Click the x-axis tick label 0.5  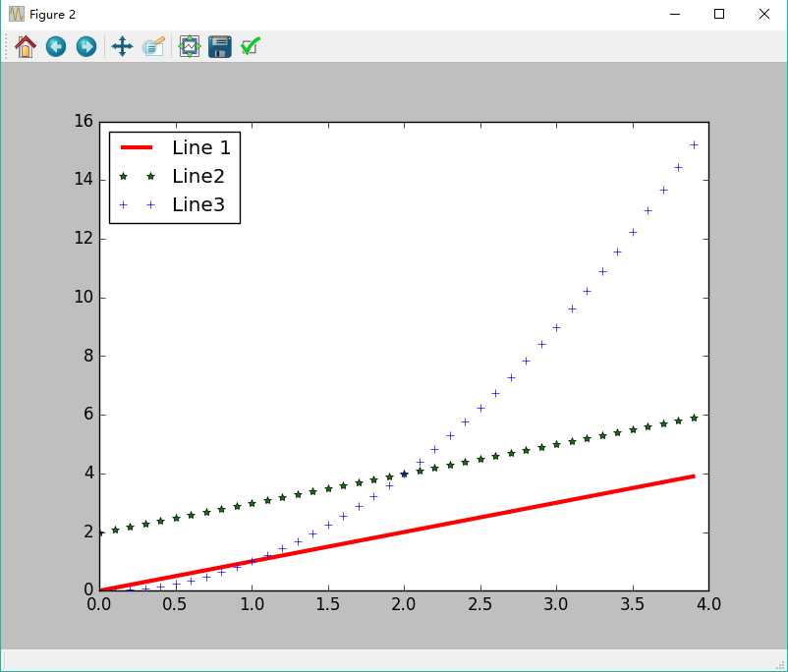coord(174,604)
